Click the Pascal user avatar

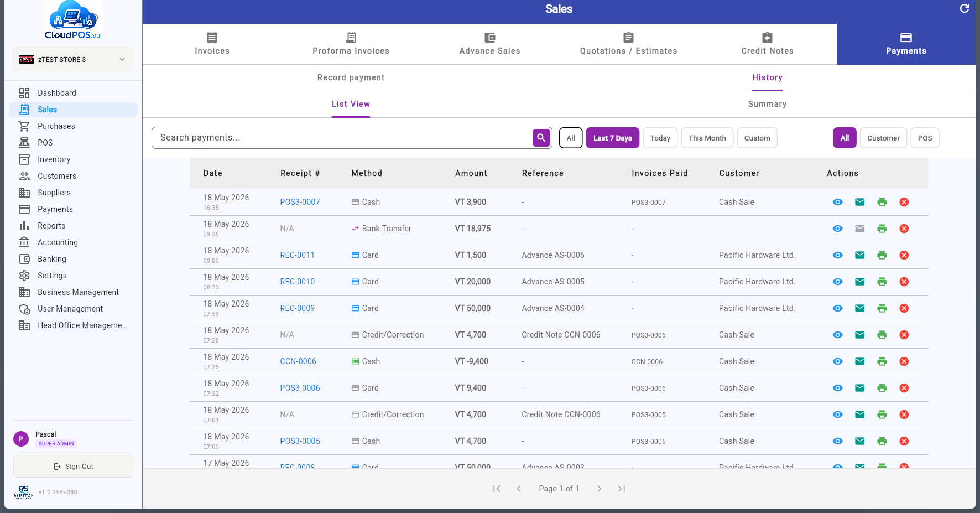point(21,439)
